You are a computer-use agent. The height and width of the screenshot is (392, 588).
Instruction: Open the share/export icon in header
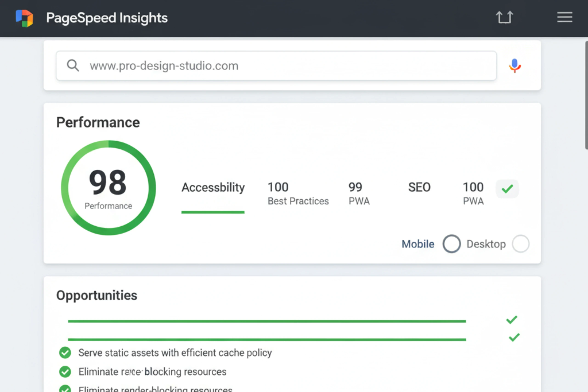coord(504,17)
